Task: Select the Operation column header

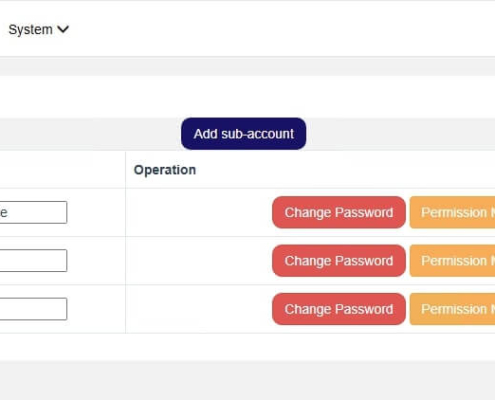Action: pos(165,170)
